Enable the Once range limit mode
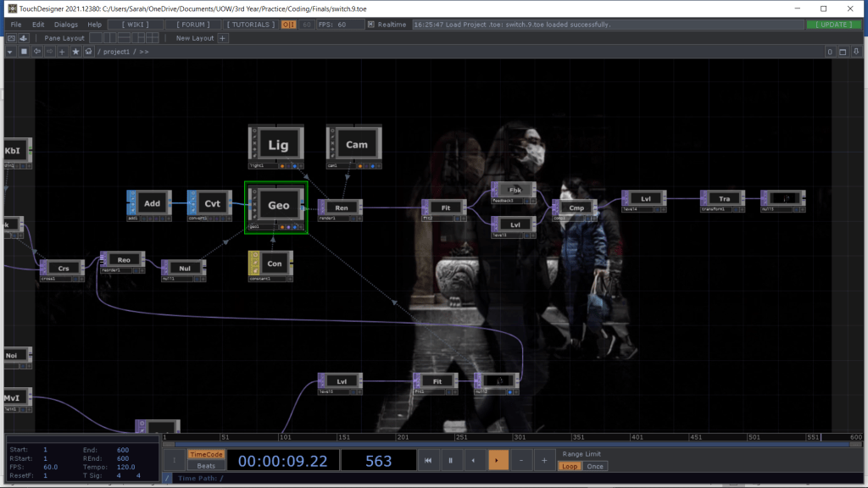The height and width of the screenshot is (488, 868). [x=595, y=466]
